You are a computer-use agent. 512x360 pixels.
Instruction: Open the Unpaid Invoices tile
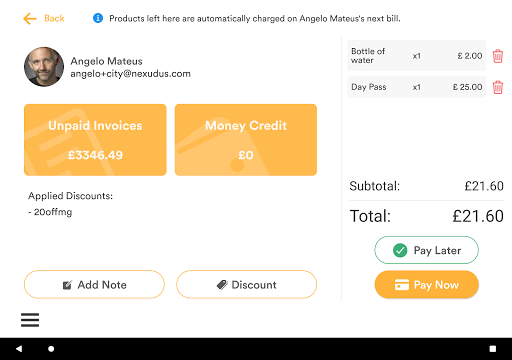pos(95,140)
